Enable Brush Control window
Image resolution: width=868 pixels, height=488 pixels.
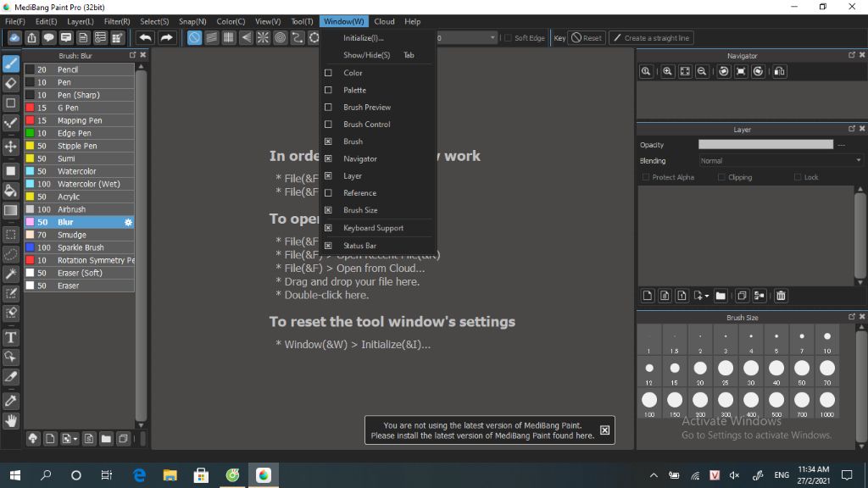click(x=328, y=124)
